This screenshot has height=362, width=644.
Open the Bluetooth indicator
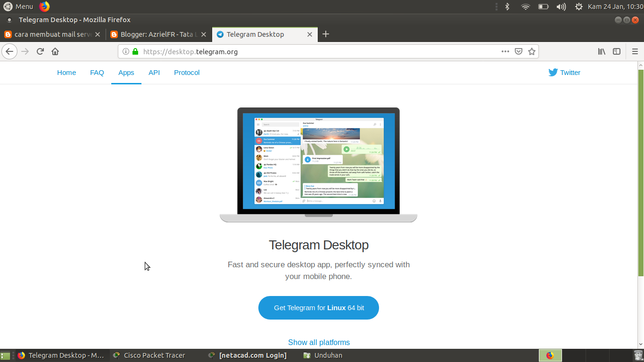507,7
